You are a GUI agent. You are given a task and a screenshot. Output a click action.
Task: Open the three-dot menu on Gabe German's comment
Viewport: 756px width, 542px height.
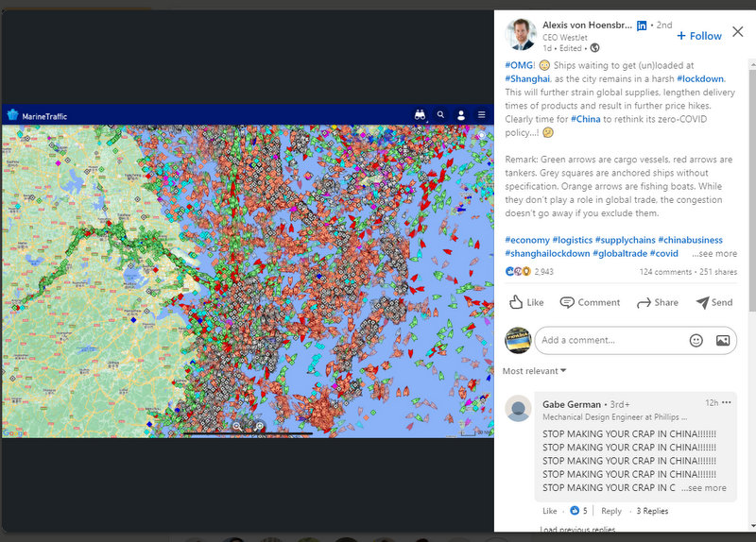[726, 402]
